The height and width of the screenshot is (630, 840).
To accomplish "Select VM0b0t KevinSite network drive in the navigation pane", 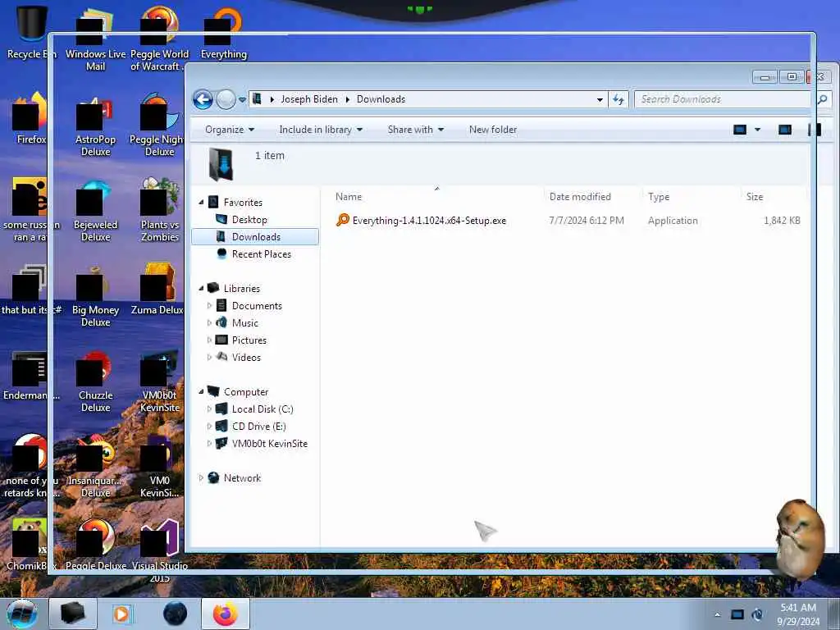I will (269, 444).
